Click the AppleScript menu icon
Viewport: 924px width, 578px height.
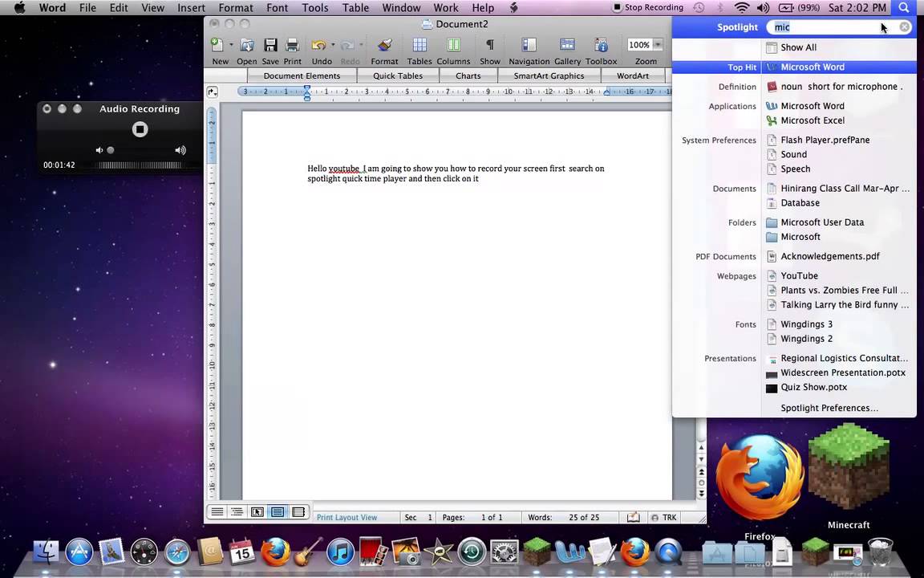pos(514,8)
